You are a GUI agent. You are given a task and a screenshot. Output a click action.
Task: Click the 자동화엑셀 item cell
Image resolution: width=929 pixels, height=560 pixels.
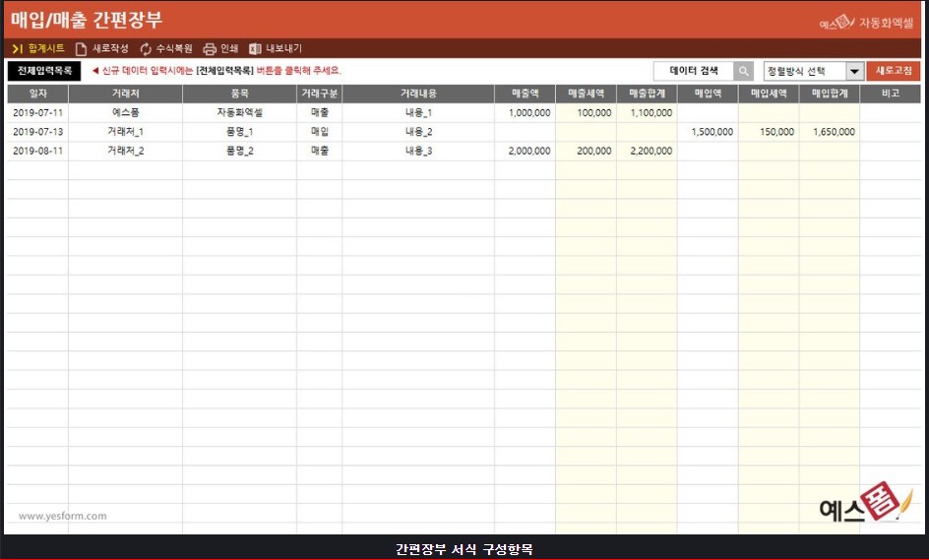click(x=239, y=112)
